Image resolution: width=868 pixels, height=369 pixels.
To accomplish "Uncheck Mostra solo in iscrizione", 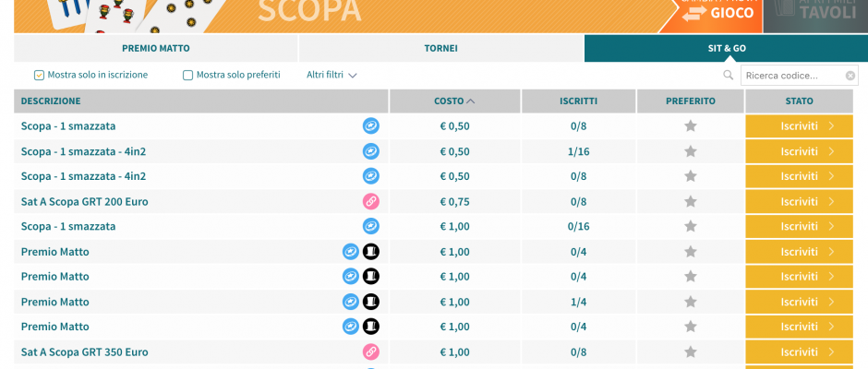I will pyautogui.click(x=39, y=76).
